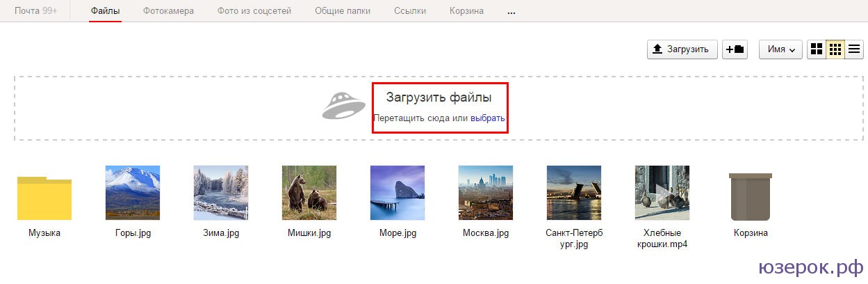Click the create new folder icon
The width and height of the screenshot is (868, 284).
tap(735, 49)
